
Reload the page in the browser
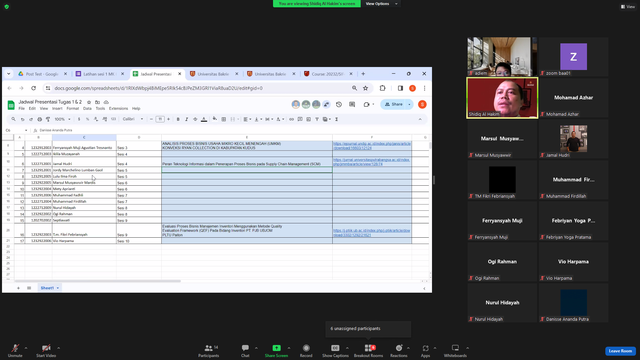coord(33,88)
